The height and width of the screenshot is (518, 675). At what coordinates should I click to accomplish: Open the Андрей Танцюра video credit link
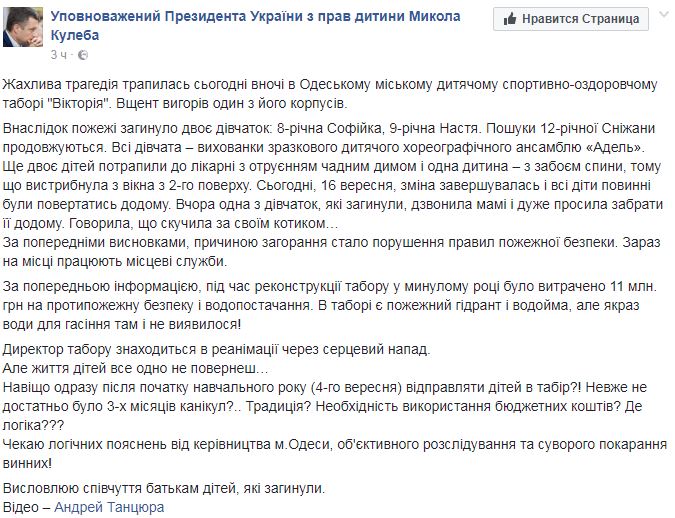pyautogui.click(x=109, y=507)
